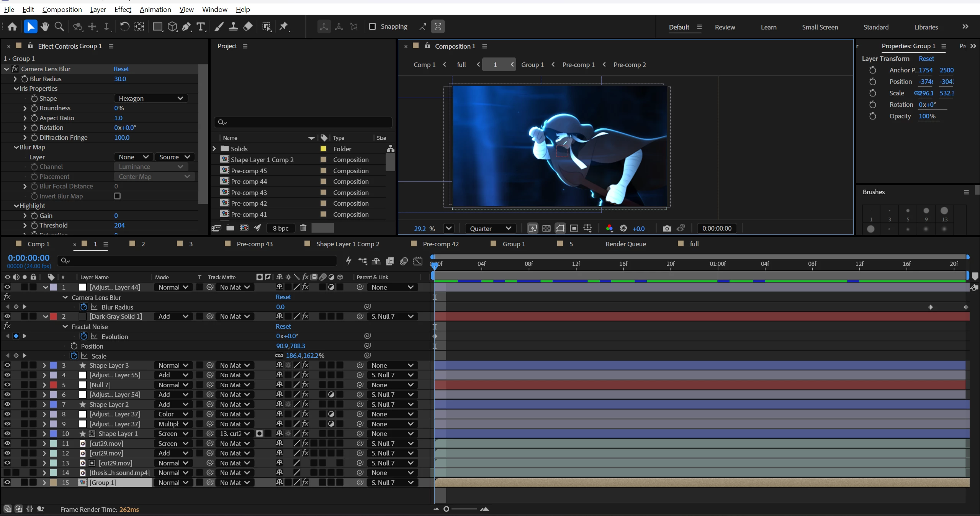
Task: Collapse the Iris Properties section
Action: (x=16, y=88)
